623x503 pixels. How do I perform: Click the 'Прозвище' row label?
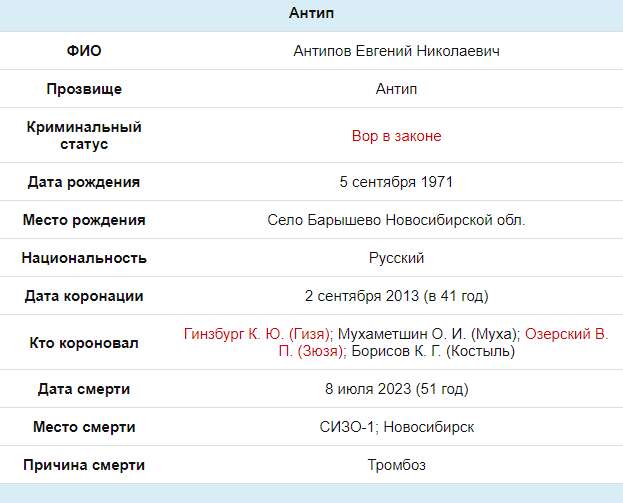pyautogui.click(x=84, y=89)
